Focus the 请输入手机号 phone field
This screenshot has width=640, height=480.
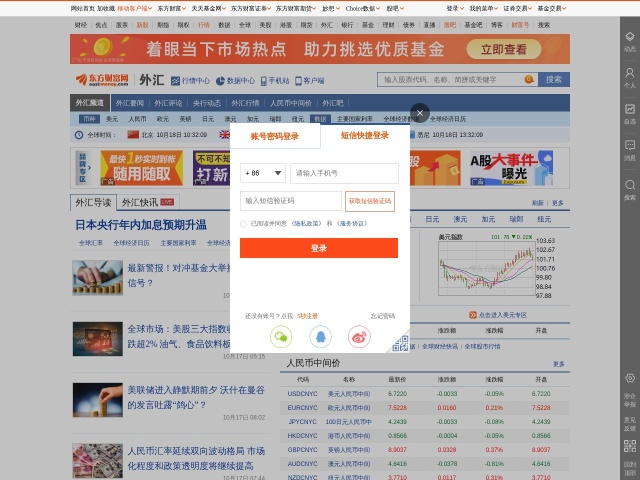pos(344,173)
